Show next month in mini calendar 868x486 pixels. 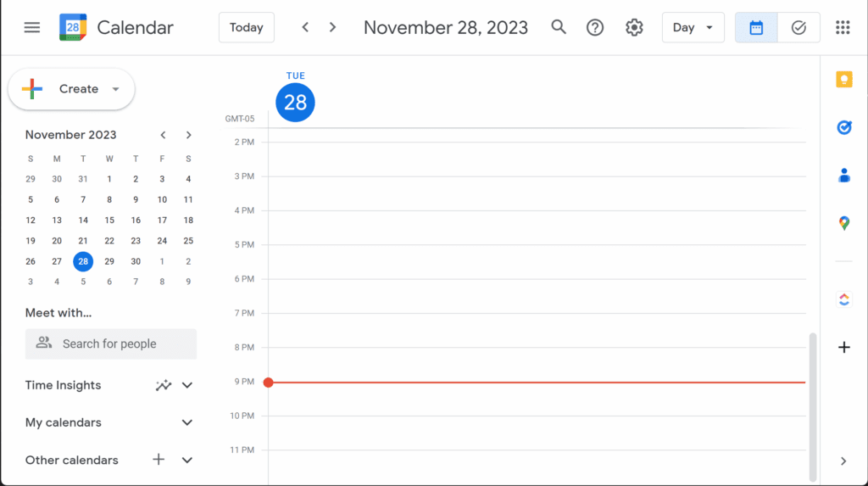click(189, 135)
